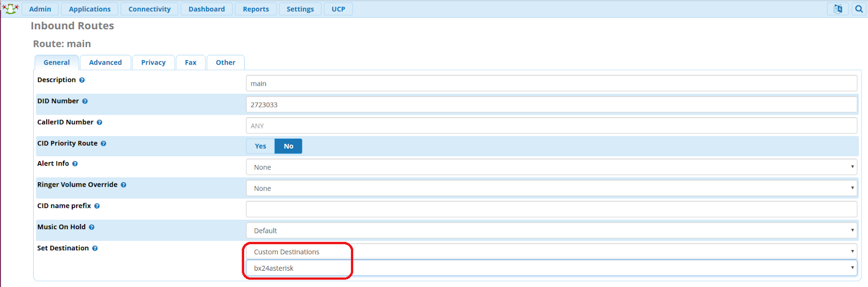Viewport: 868px width, 287px height.
Task: Switch to the Advanced tab
Action: point(105,62)
